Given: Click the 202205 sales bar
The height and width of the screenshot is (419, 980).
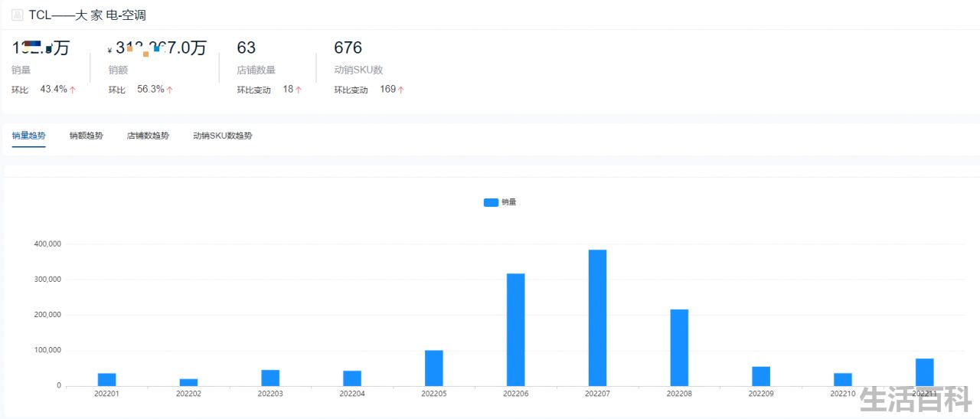Looking at the screenshot, I should pos(434,368).
